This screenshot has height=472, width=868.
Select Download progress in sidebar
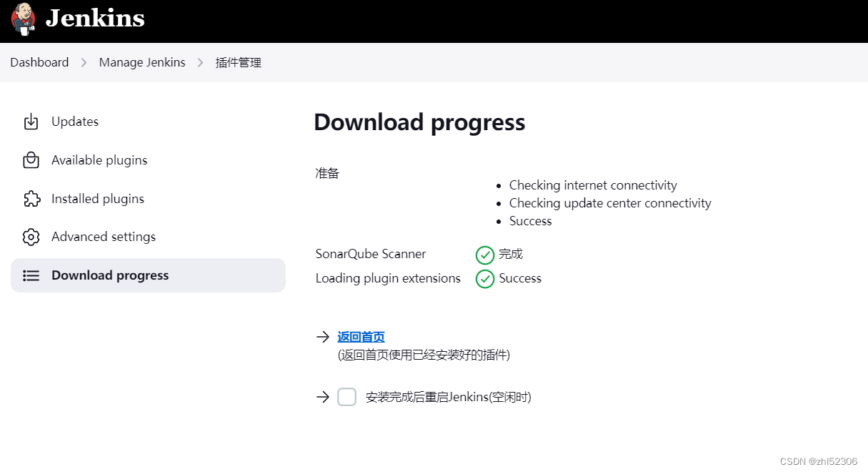[x=148, y=275]
